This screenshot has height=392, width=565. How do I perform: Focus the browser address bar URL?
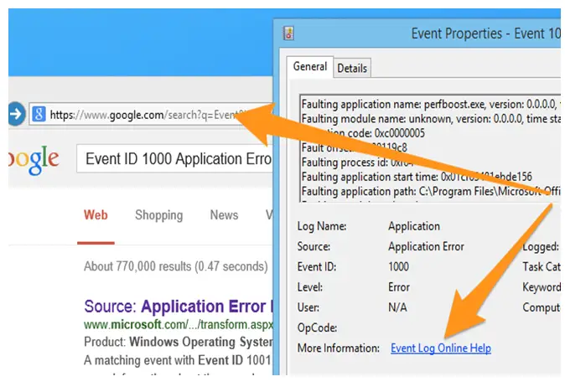pyautogui.click(x=152, y=115)
